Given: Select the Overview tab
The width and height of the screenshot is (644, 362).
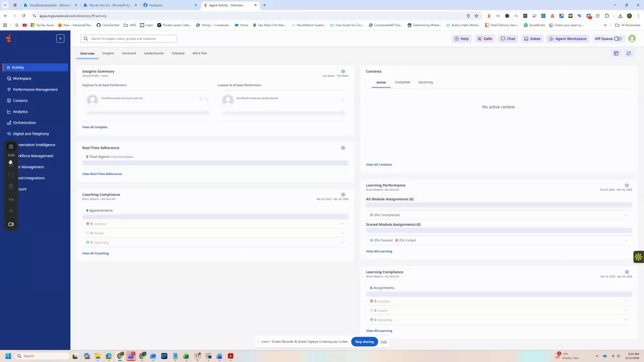Looking at the screenshot, I should pyautogui.click(x=87, y=53).
